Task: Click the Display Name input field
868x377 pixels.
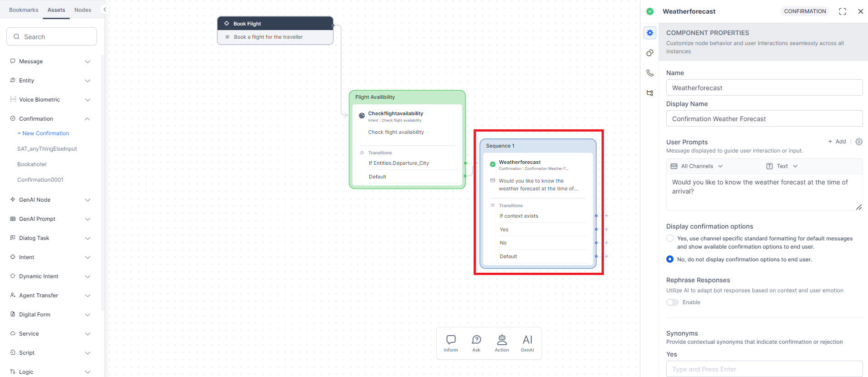Action: tap(764, 119)
